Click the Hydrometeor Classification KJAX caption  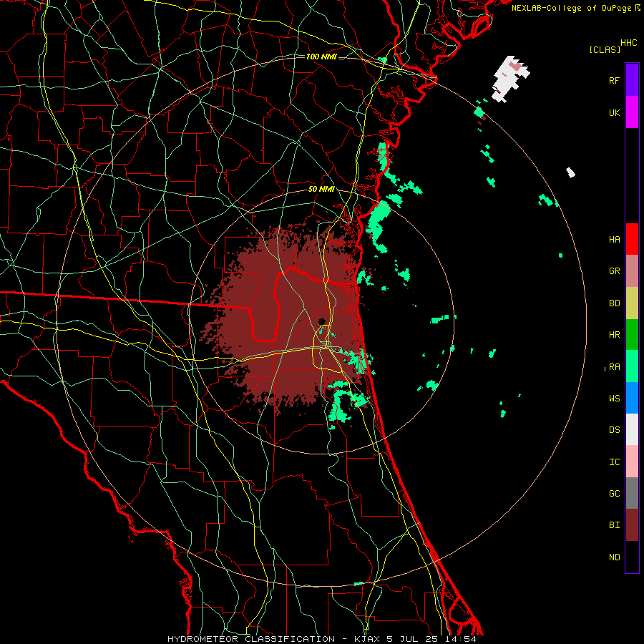click(x=321, y=639)
